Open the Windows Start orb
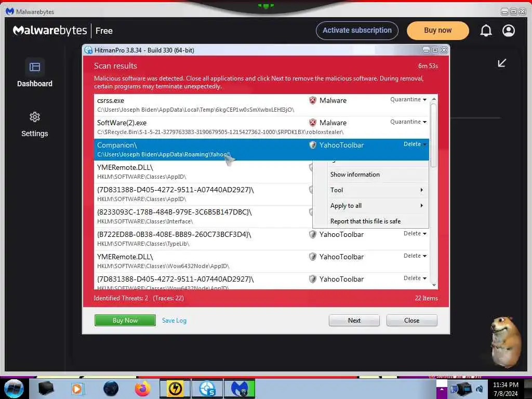 click(x=14, y=389)
